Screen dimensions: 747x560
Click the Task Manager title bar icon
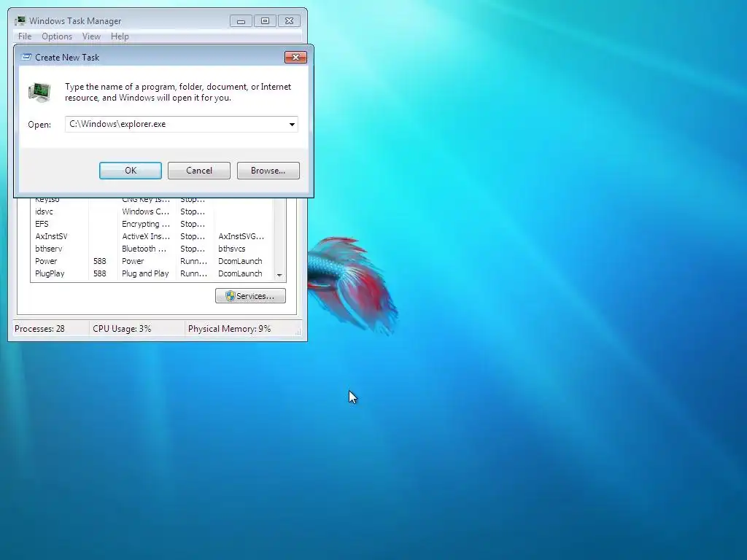click(20, 21)
